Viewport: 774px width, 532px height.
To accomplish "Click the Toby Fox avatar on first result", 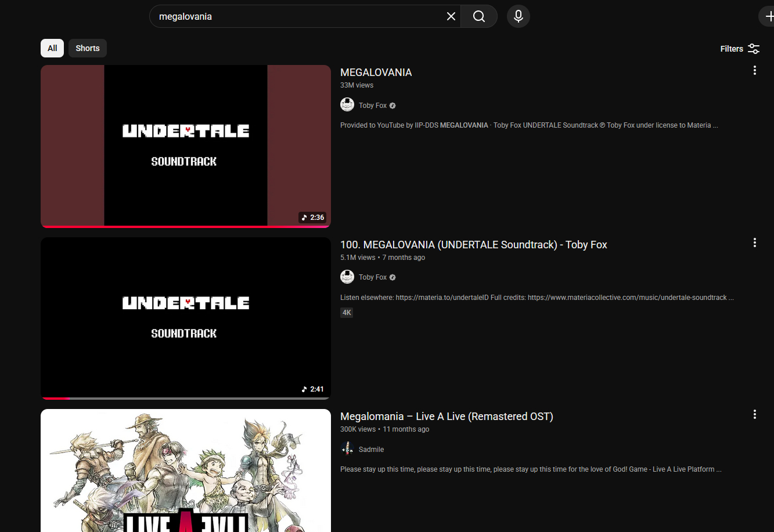I will click(x=347, y=105).
